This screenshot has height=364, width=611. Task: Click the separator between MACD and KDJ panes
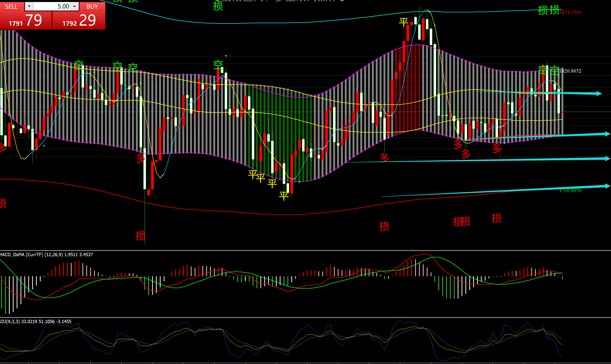click(x=306, y=317)
